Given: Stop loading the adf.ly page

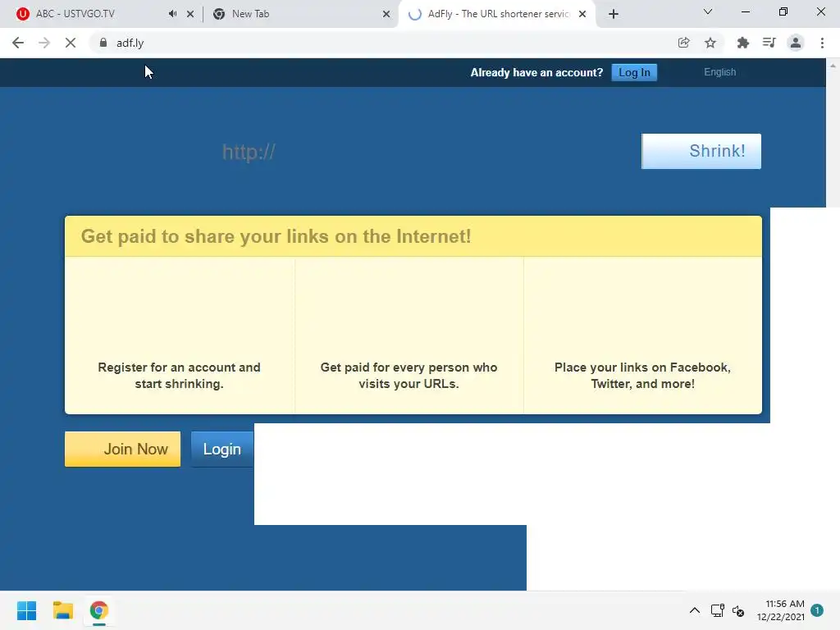Looking at the screenshot, I should pyautogui.click(x=71, y=43).
